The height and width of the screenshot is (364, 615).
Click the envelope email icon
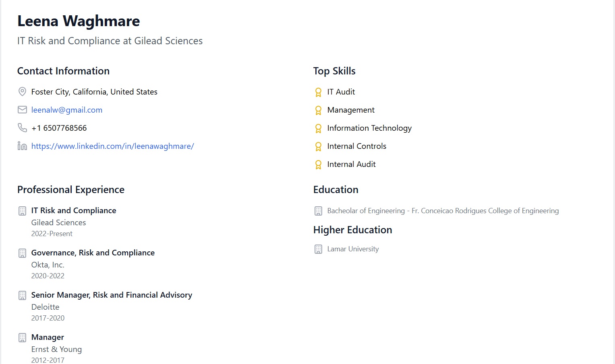(23, 110)
